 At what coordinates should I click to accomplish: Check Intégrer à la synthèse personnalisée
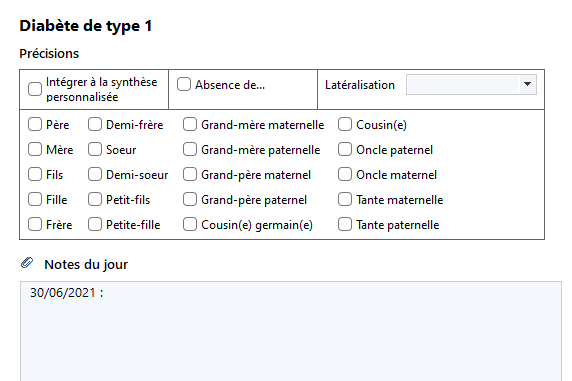(x=35, y=89)
